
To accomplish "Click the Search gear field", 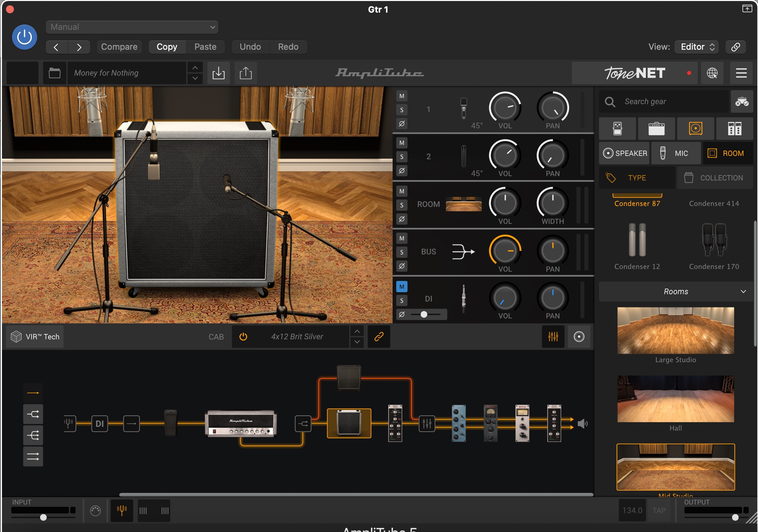I will pos(664,101).
